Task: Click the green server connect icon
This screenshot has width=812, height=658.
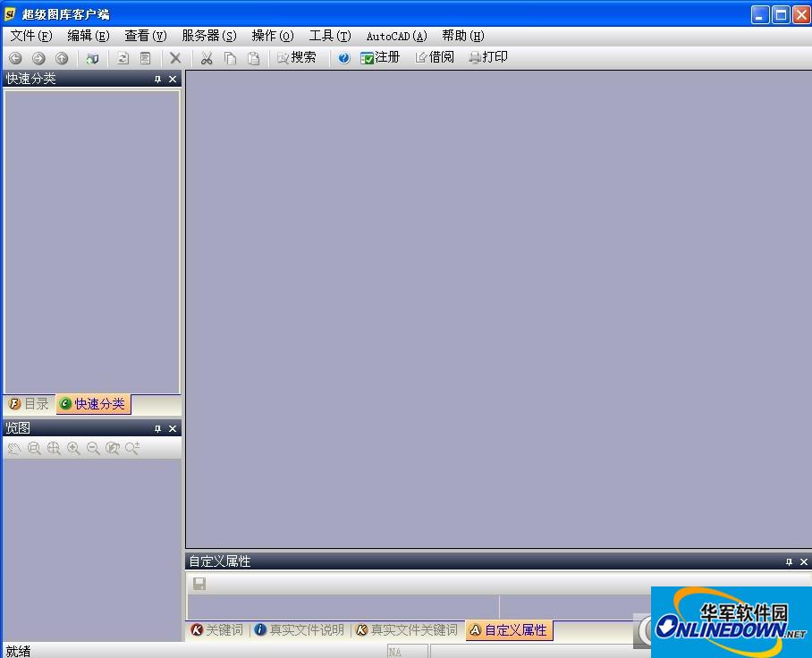Action: [93, 58]
